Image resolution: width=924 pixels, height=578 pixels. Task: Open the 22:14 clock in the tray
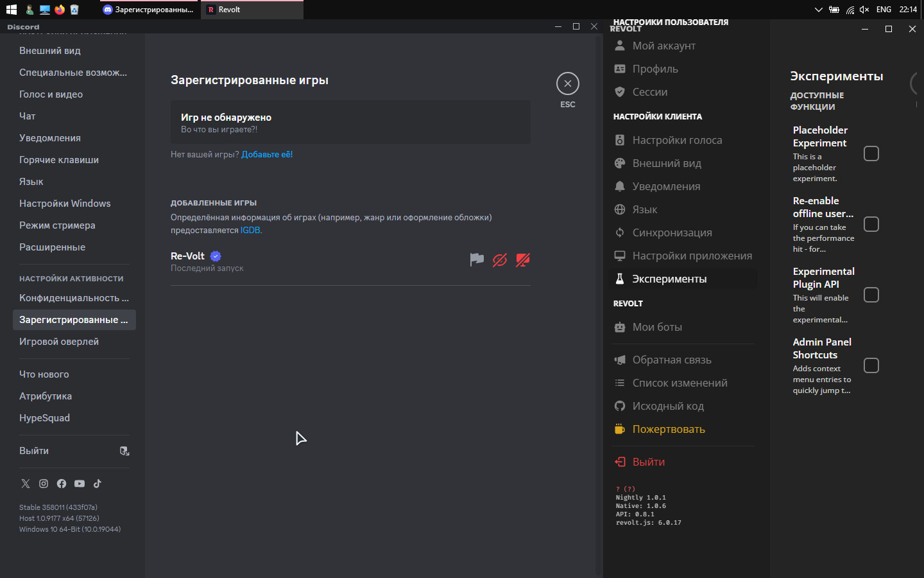908,10
